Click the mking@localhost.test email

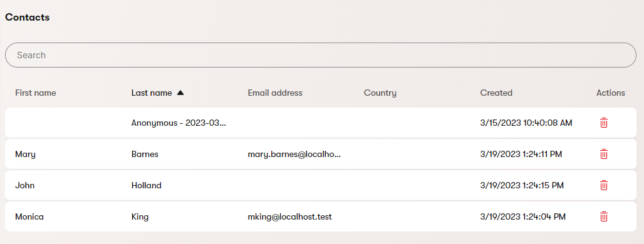point(289,216)
